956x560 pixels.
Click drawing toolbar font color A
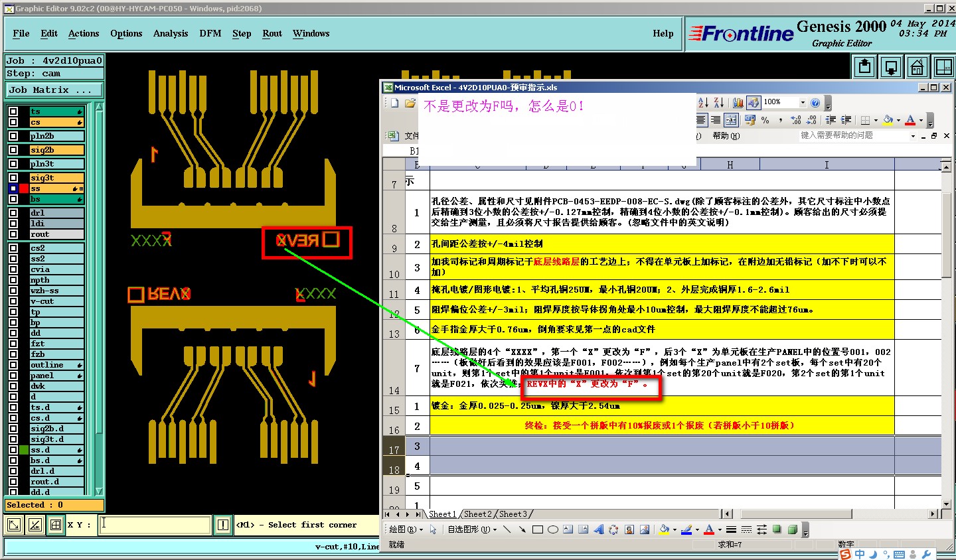click(709, 529)
